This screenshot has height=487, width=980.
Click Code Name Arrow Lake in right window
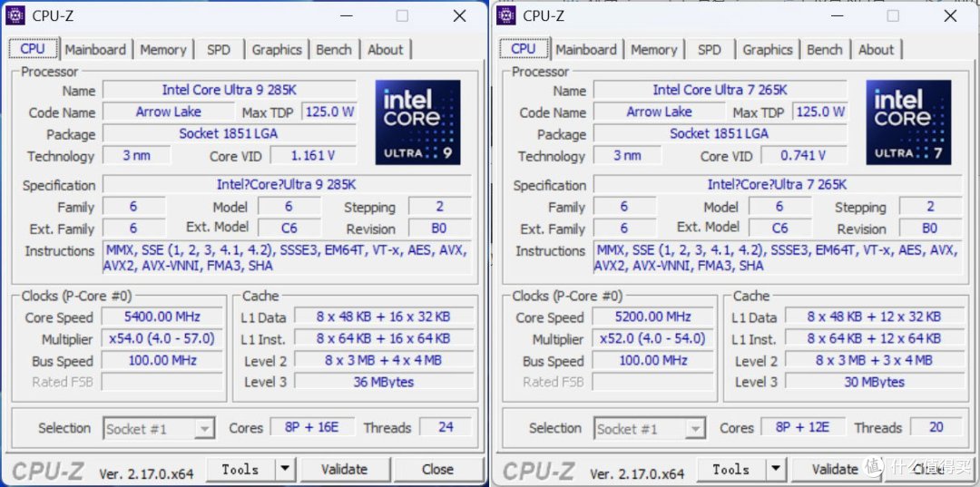660,112
